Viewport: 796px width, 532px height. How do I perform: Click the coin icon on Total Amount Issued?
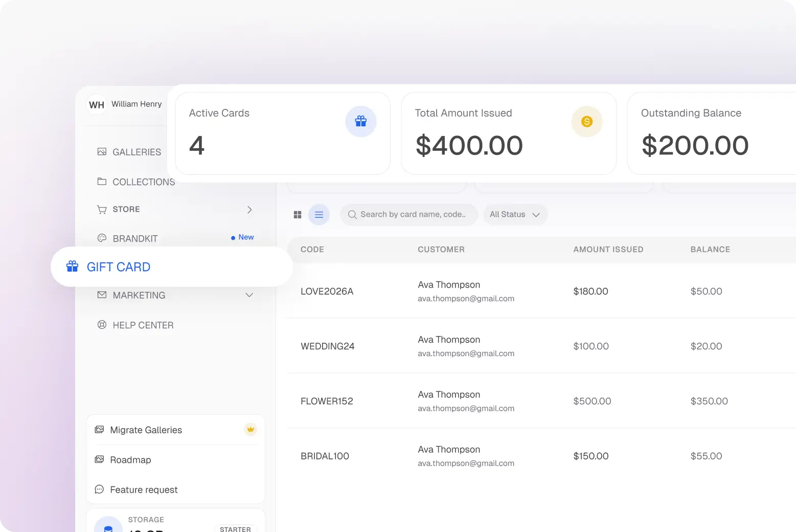tap(587, 121)
